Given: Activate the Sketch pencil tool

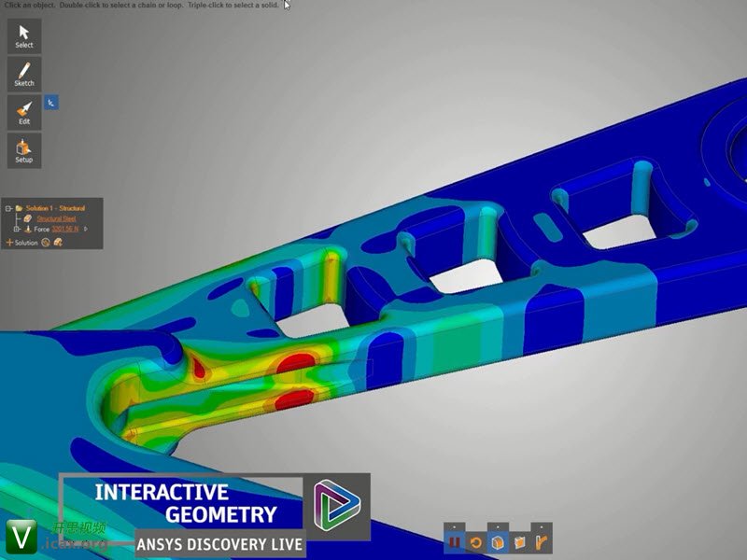Looking at the screenshot, I should click(23, 73).
